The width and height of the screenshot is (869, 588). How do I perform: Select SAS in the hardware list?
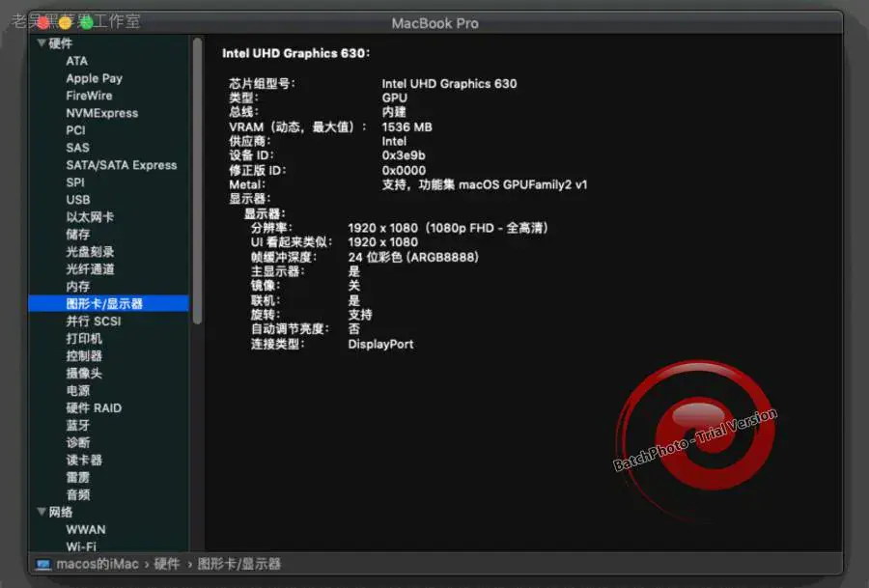[x=77, y=148]
